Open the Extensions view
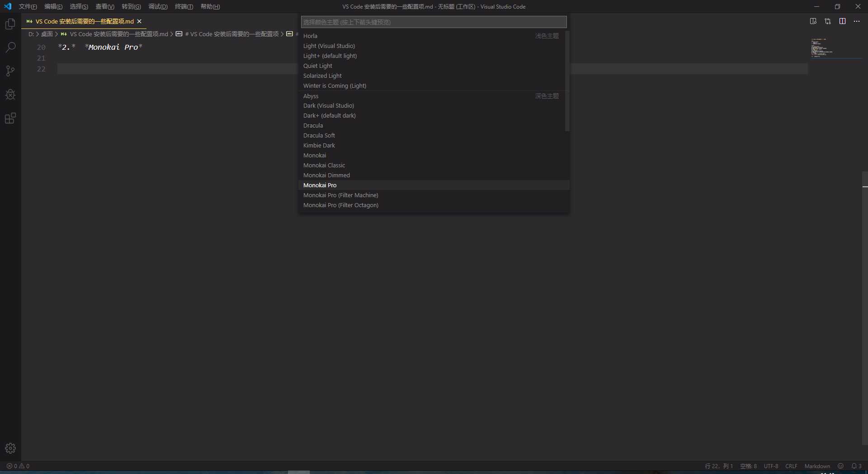868x474 pixels. click(x=10, y=118)
